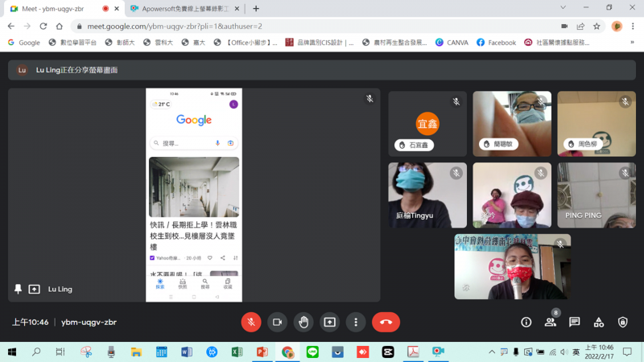Click the presentation icon next to Lu Ling
Image resolution: width=644 pixels, height=362 pixels.
(x=34, y=290)
